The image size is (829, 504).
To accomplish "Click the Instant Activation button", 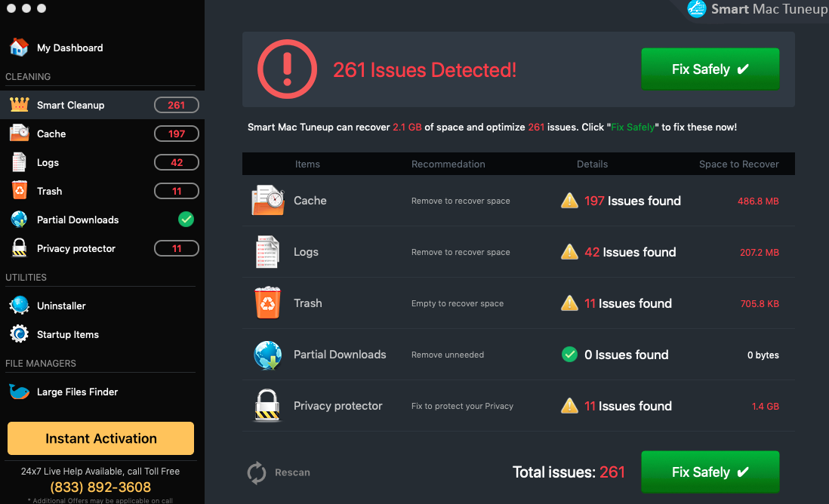I will (101, 438).
